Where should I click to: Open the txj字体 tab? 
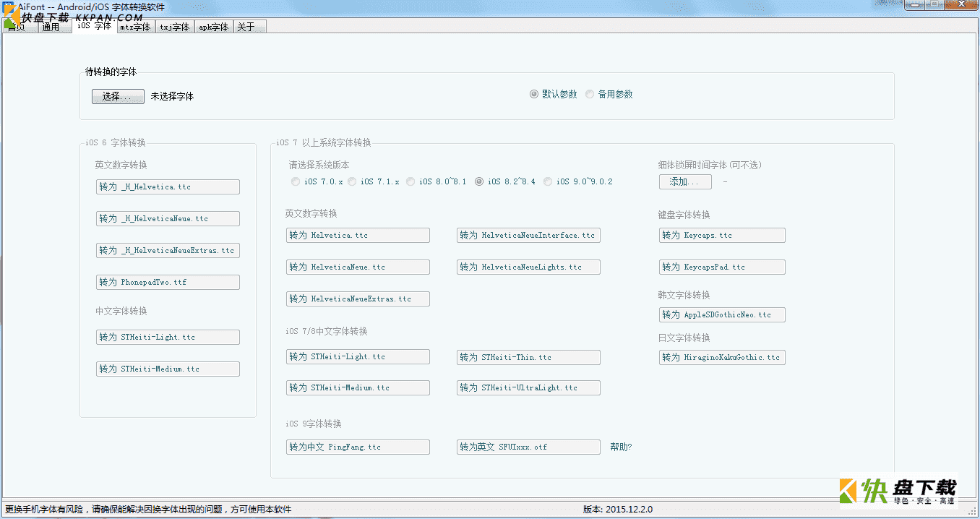(174, 27)
